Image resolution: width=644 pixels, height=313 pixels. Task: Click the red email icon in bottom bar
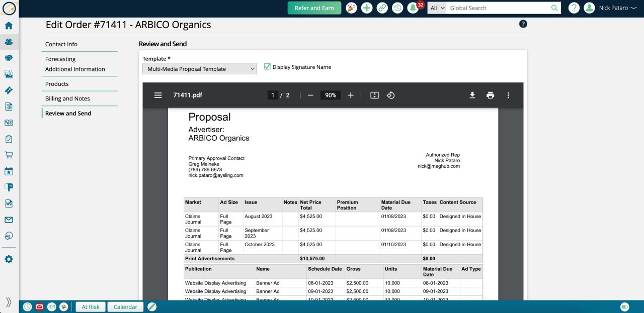point(39,306)
